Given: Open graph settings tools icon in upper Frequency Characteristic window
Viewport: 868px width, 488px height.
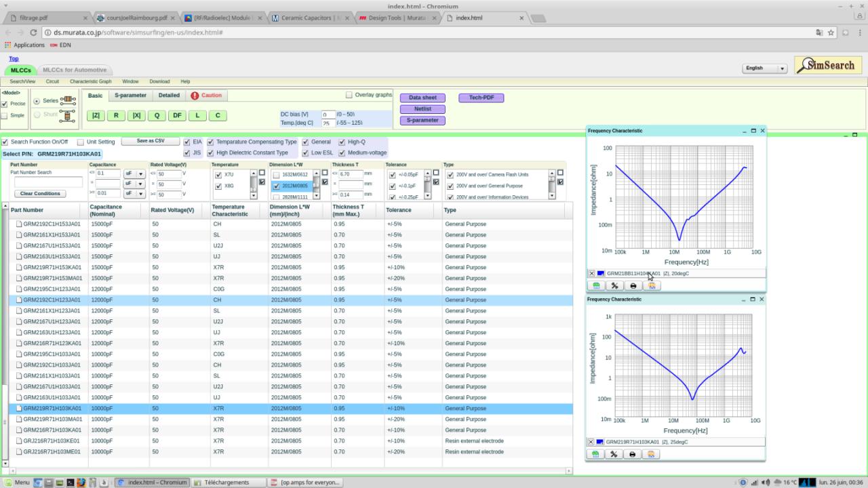Looking at the screenshot, I should 615,286.
